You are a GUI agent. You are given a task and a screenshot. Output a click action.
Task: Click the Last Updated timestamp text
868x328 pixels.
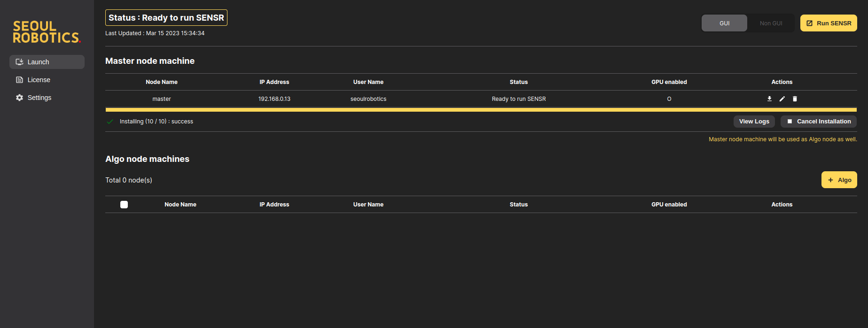(x=155, y=33)
